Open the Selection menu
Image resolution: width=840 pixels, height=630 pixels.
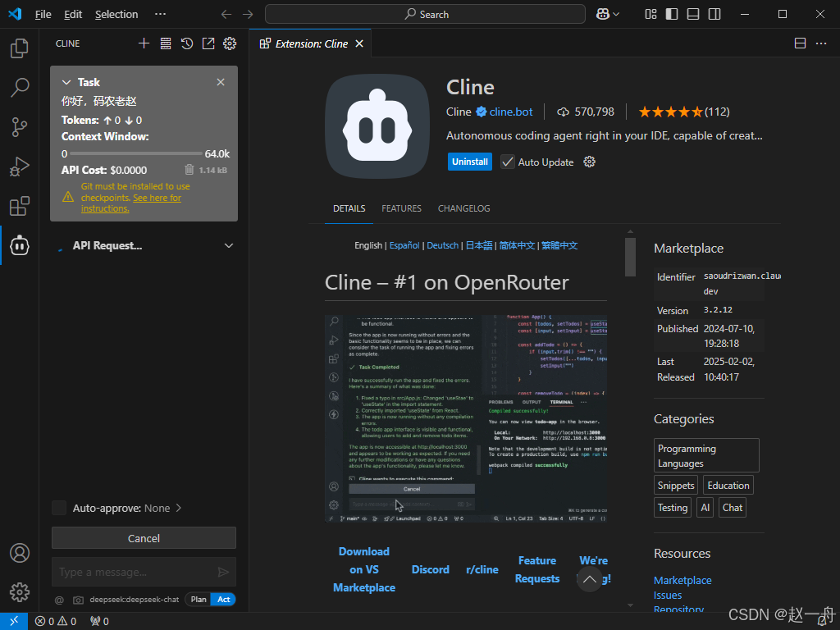(116, 15)
